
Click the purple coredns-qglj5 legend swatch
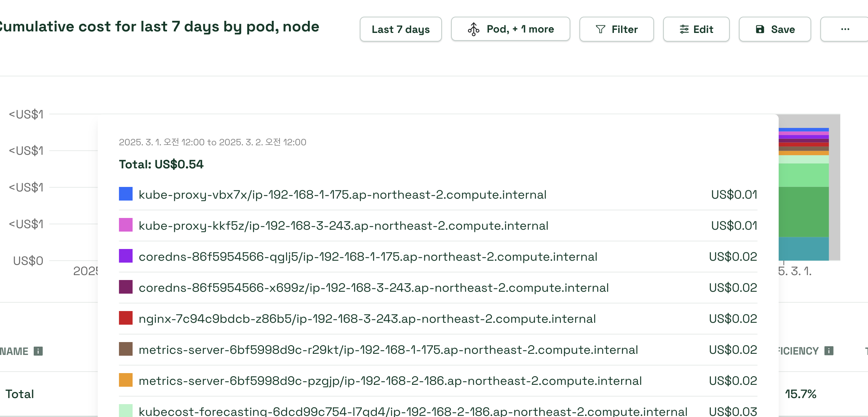(x=126, y=256)
